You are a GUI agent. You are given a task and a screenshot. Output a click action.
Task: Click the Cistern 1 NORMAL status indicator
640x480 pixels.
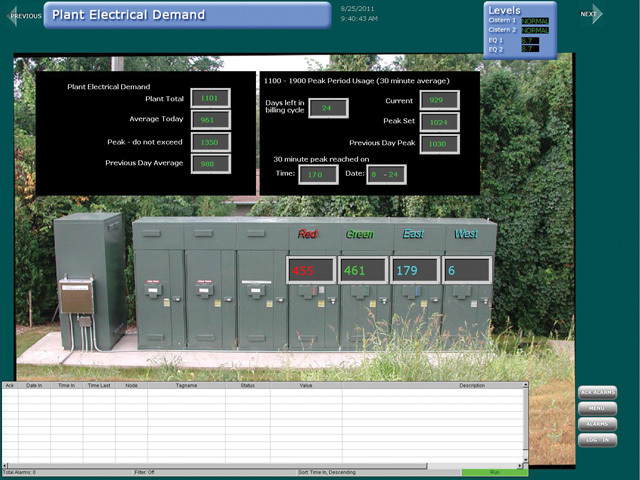coord(535,21)
